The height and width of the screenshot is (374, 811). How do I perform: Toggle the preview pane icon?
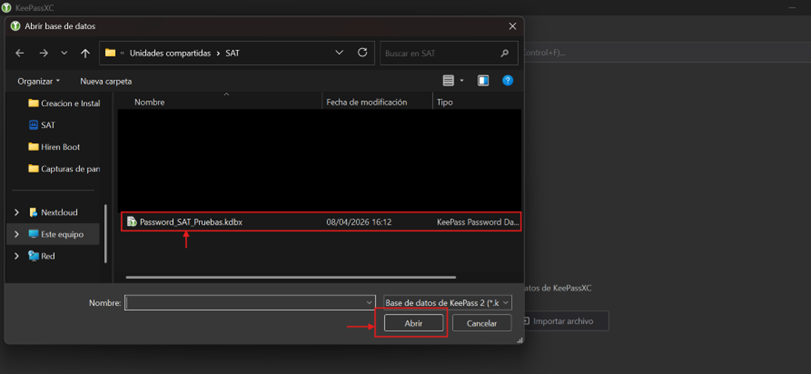pos(483,81)
